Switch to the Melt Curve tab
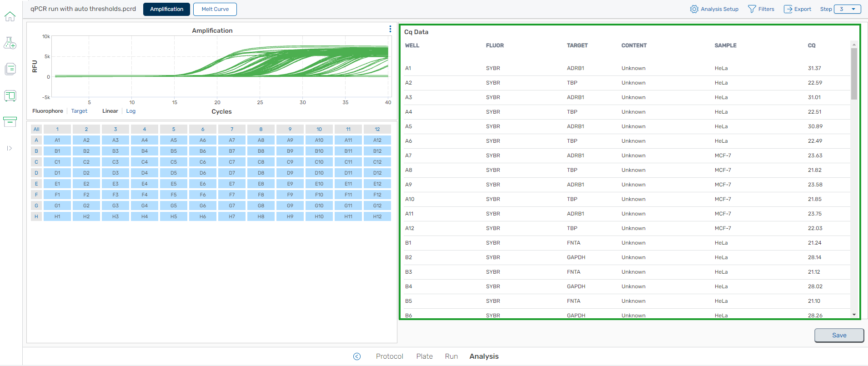Image resolution: width=868 pixels, height=366 pixels. (215, 9)
